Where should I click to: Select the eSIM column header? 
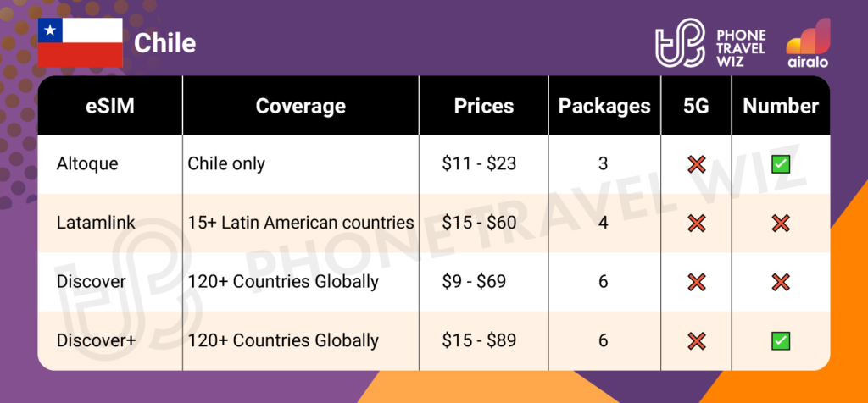[x=109, y=106]
